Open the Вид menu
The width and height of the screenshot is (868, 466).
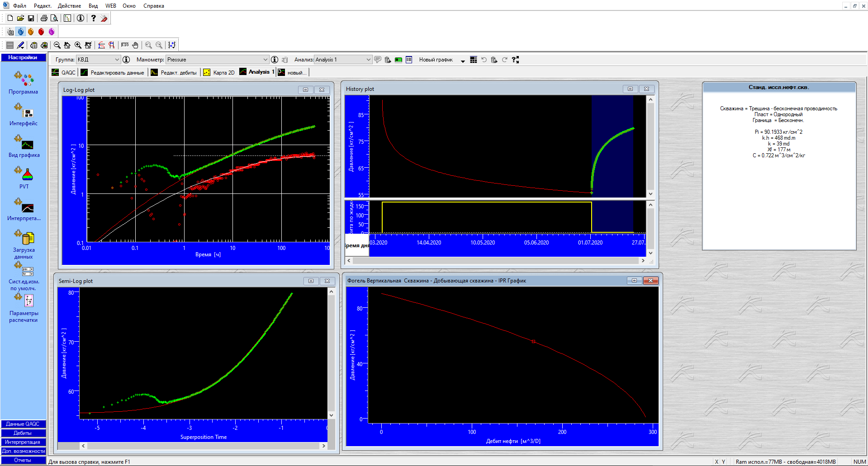point(93,6)
